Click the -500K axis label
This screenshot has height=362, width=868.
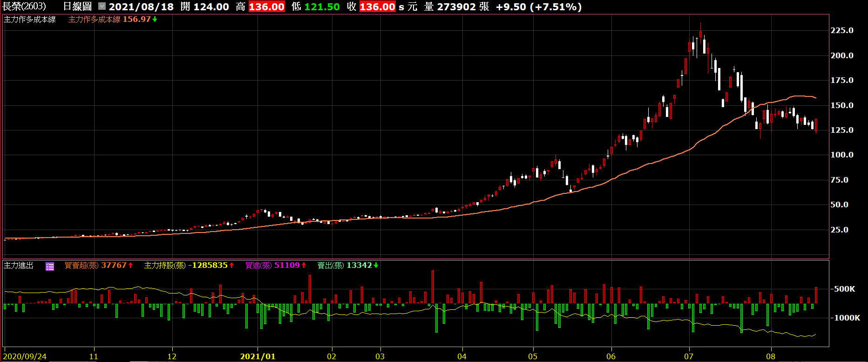[x=843, y=289]
